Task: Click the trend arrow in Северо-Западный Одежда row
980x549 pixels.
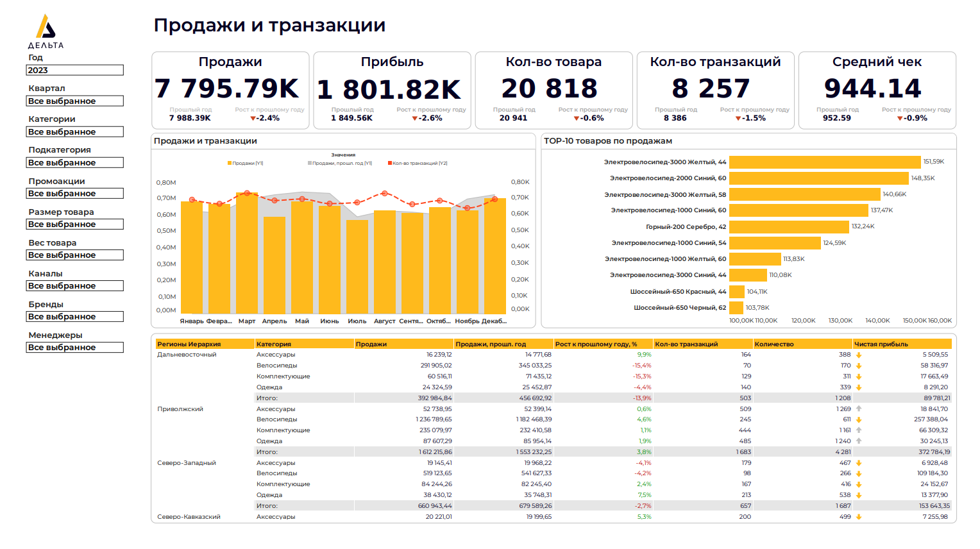Action: coord(859,495)
